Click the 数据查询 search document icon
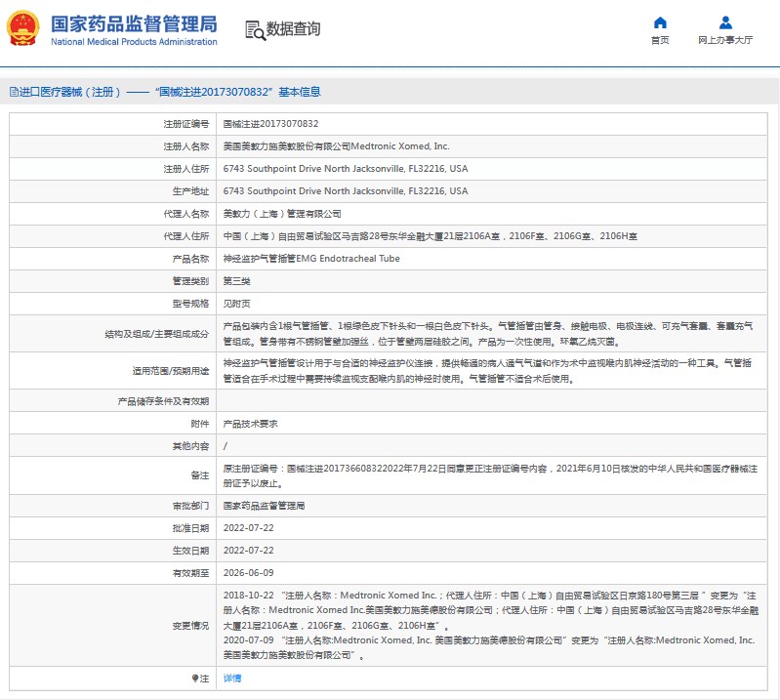Screen dimensions: 780x700 [255, 30]
